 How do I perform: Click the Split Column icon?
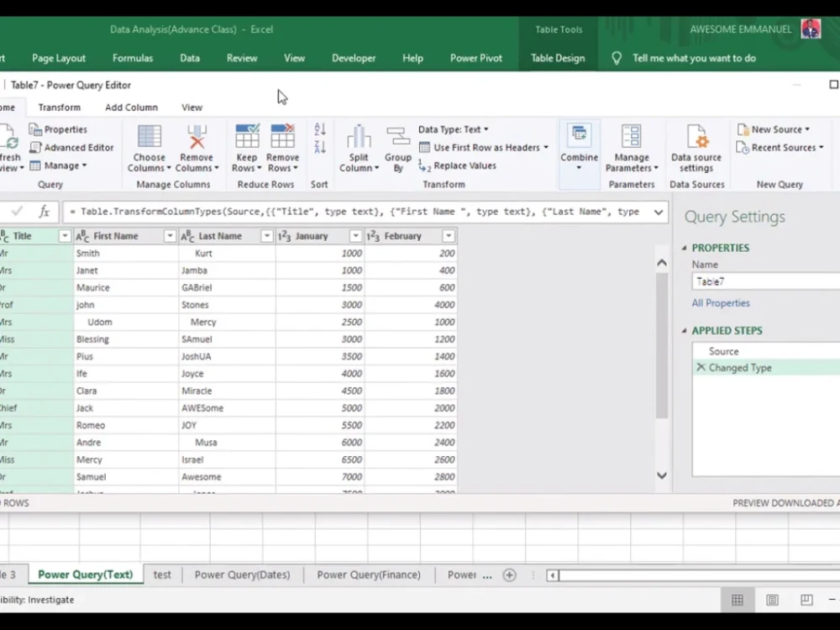pos(359,137)
